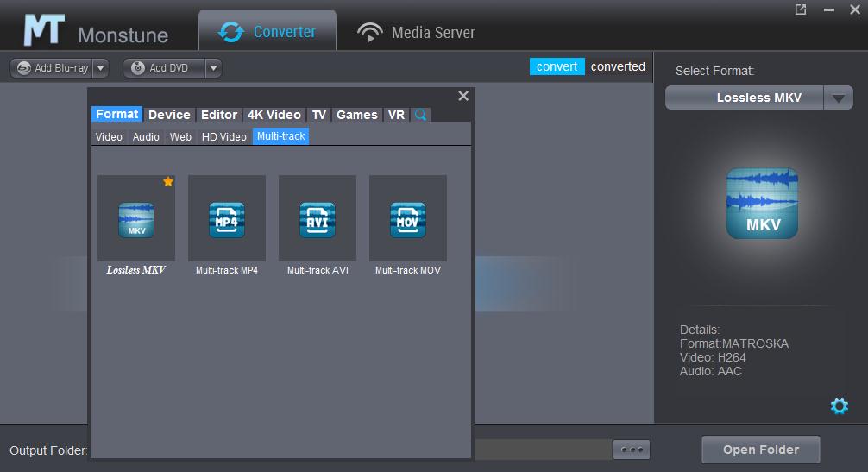Show the converted files list
868x472 pixels.
pyautogui.click(x=618, y=66)
